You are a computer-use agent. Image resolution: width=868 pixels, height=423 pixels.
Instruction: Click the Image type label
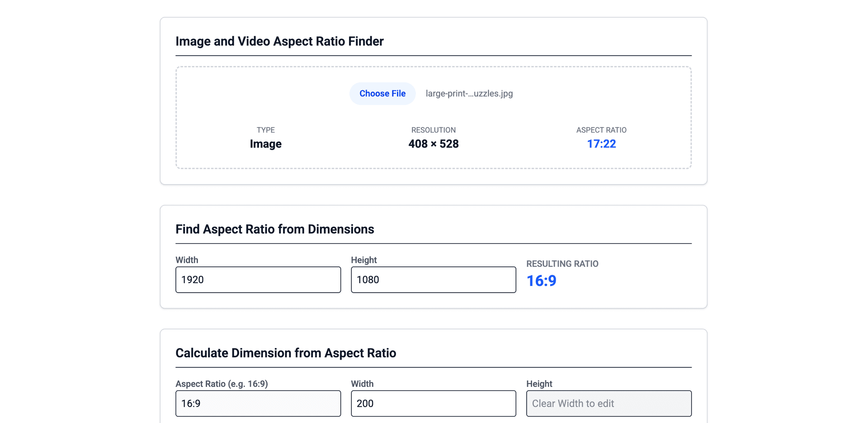point(265,143)
